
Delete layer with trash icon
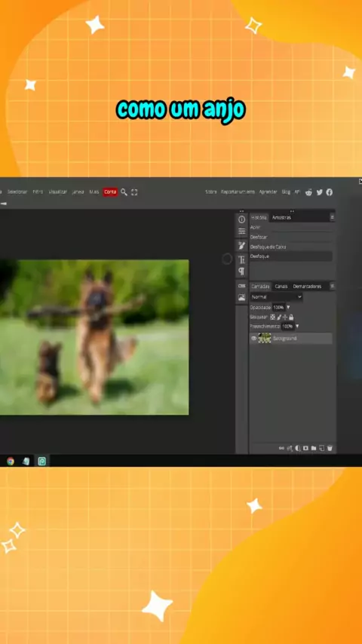pyautogui.click(x=330, y=448)
